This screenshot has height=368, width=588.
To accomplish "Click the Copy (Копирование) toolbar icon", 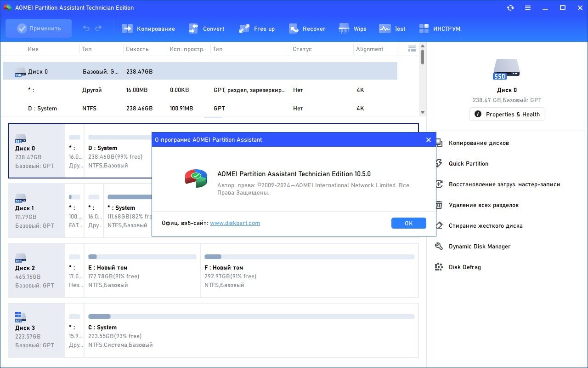I will (127, 29).
